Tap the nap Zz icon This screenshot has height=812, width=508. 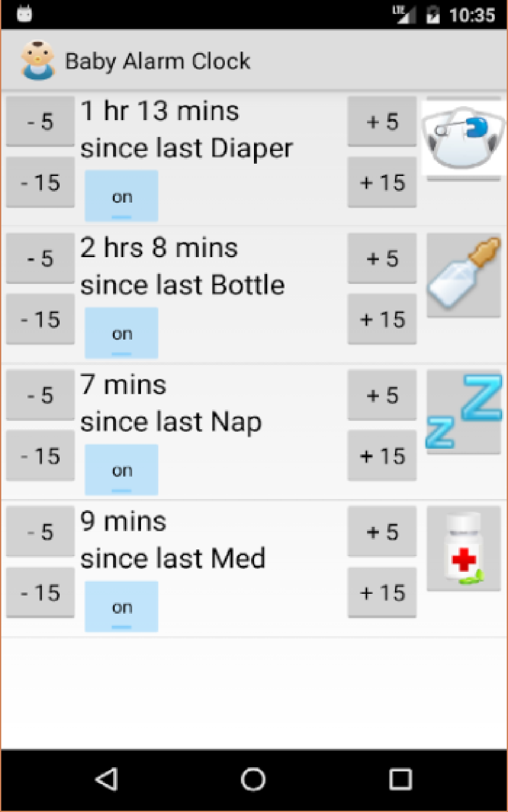point(464,411)
